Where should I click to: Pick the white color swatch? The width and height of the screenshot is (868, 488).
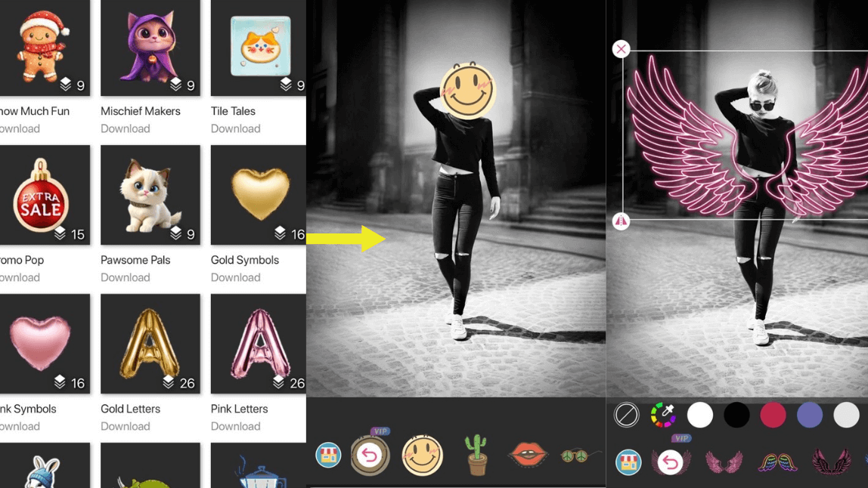point(699,415)
